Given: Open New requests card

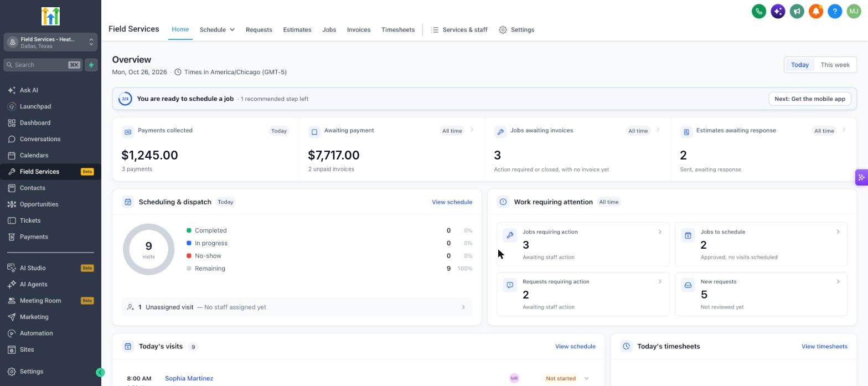Looking at the screenshot, I should pos(761,294).
